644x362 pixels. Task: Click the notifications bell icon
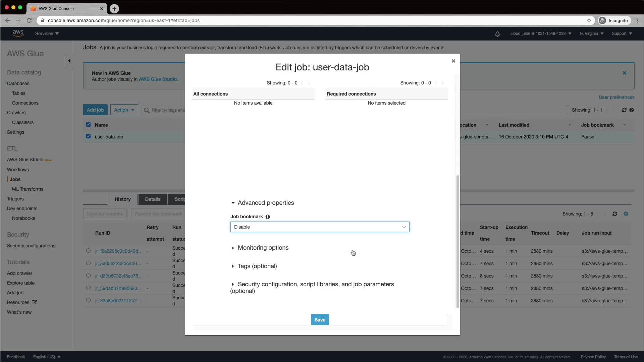coord(497,34)
